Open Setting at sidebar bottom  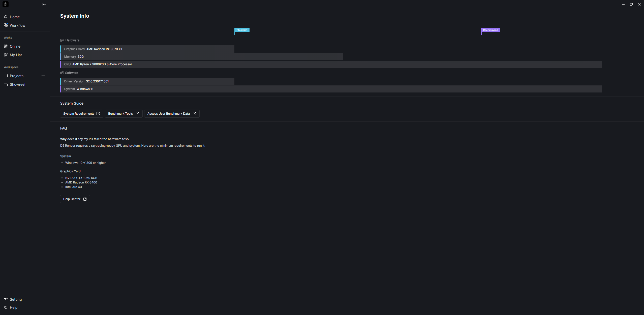(16, 299)
